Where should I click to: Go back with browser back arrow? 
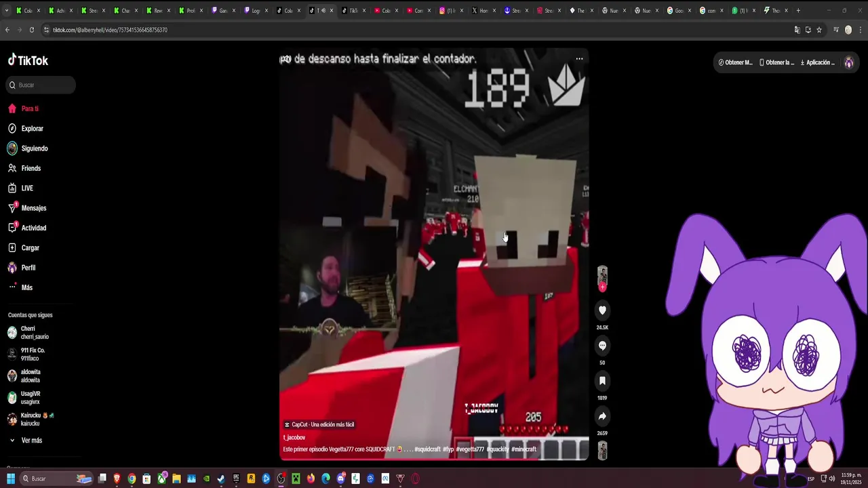[x=7, y=30]
